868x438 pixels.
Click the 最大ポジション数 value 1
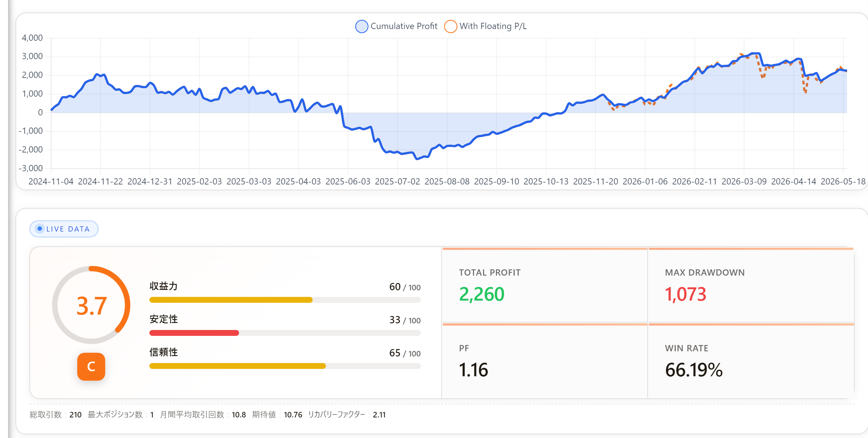click(152, 415)
